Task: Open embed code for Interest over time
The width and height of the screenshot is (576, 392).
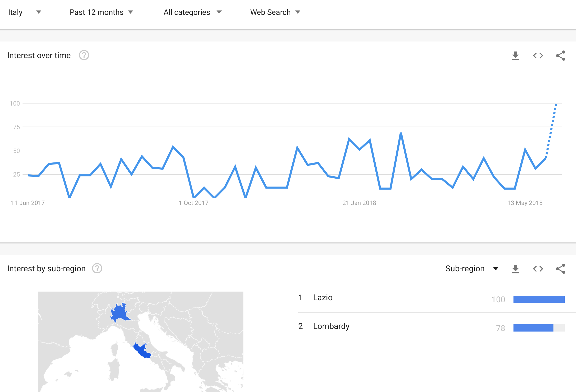Action: [x=538, y=56]
